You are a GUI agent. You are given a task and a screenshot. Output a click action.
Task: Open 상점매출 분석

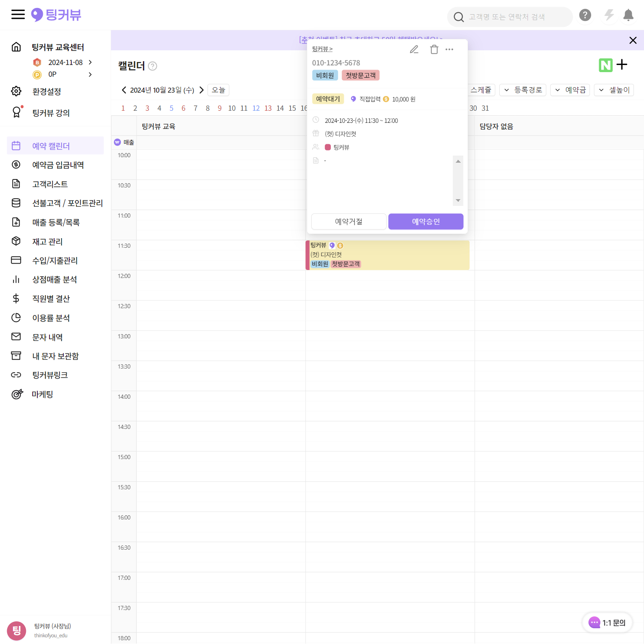tap(55, 279)
